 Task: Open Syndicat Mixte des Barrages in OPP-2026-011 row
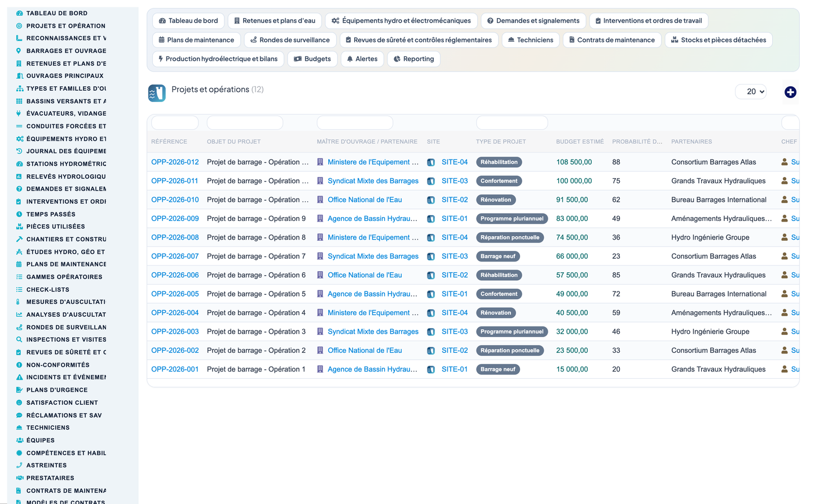click(x=373, y=181)
